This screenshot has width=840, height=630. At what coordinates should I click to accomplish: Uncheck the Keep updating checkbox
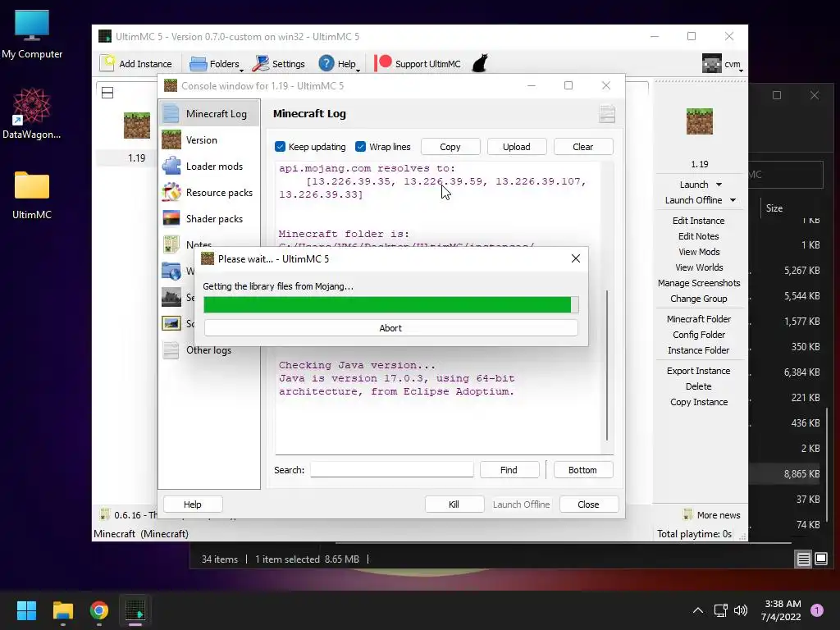click(x=280, y=146)
